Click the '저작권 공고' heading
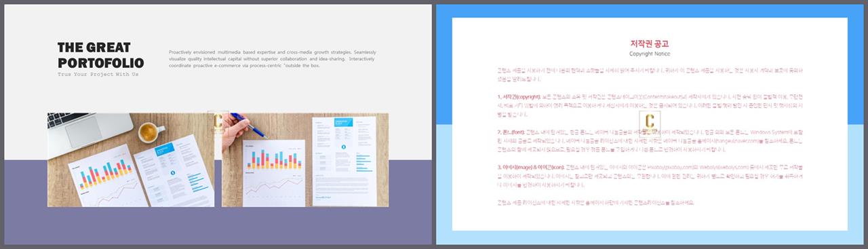The image size is (868, 249). coord(650,44)
